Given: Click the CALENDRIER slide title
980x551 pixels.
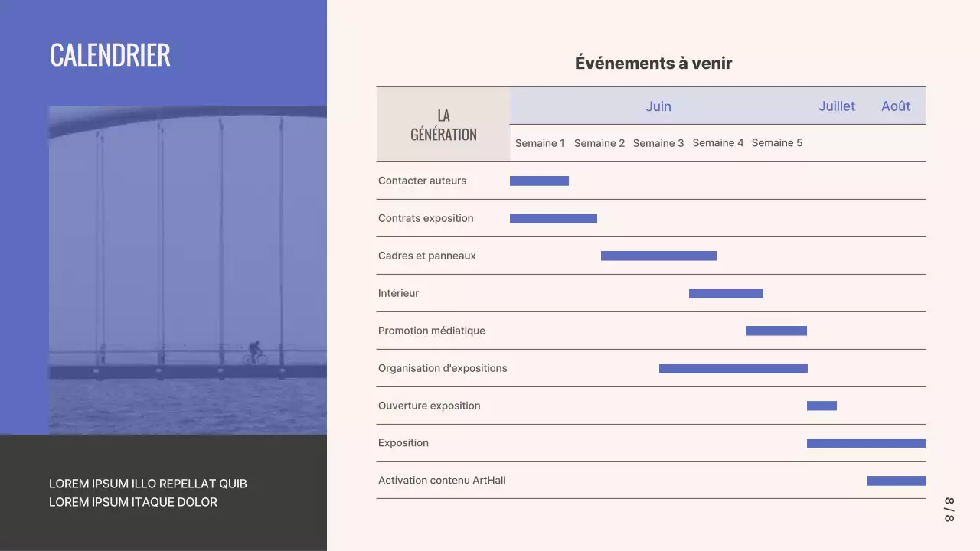Looking at the screenshot, I should tap(109, 54).
